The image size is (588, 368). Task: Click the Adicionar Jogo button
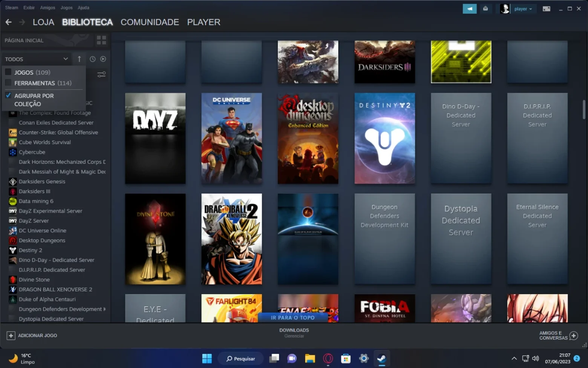(32, 336)
